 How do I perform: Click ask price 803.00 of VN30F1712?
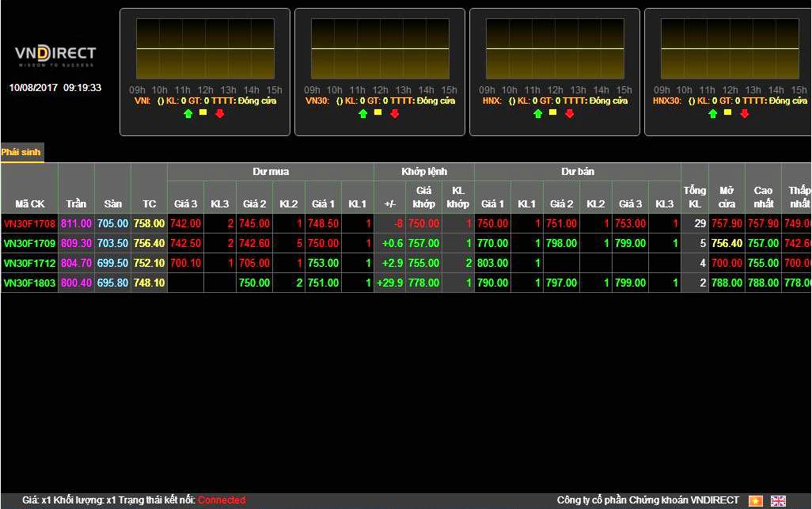point(492,263)
